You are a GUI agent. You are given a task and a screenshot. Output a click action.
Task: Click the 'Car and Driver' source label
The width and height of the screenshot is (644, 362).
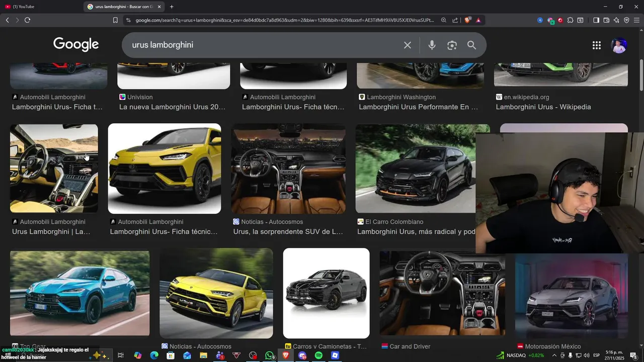tap(410, 346)
